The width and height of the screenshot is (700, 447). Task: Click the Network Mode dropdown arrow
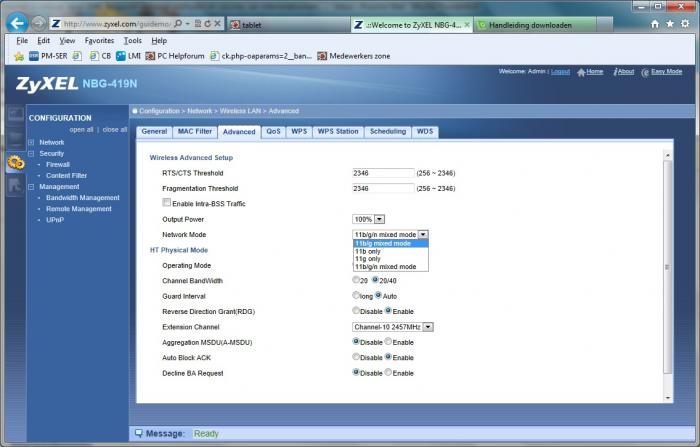coord(423,234)
